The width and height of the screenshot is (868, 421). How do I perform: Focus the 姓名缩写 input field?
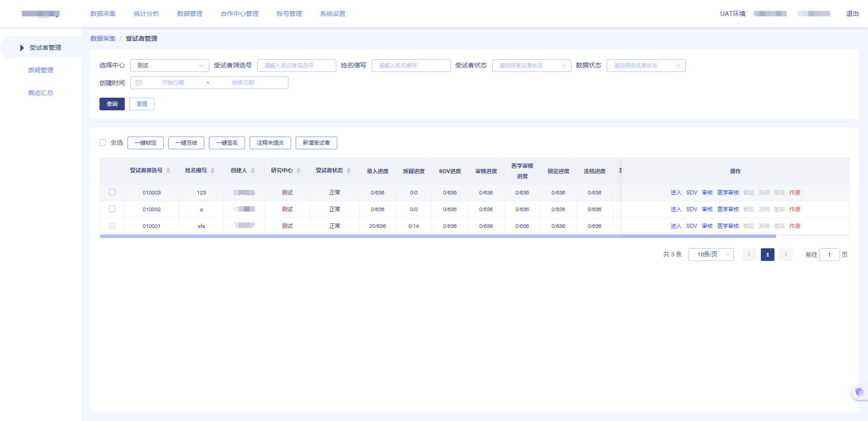pyautogui.click(x=411, y=66)
